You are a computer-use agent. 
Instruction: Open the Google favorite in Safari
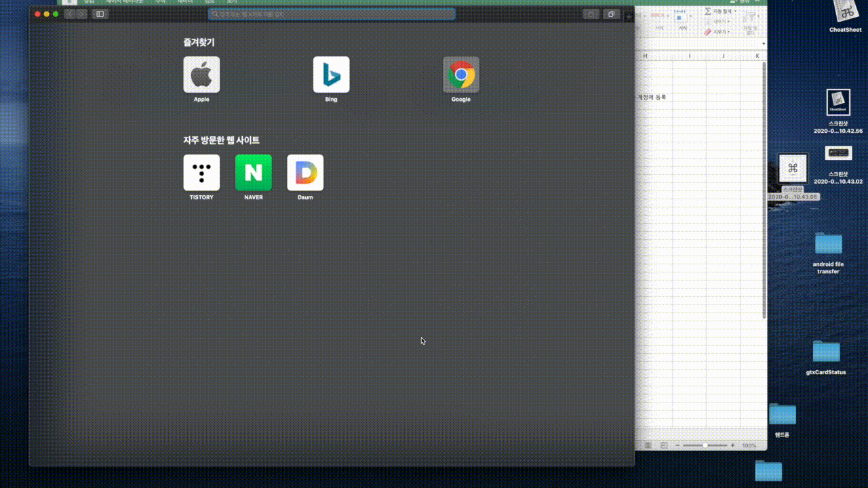click(x=461, y=74)
